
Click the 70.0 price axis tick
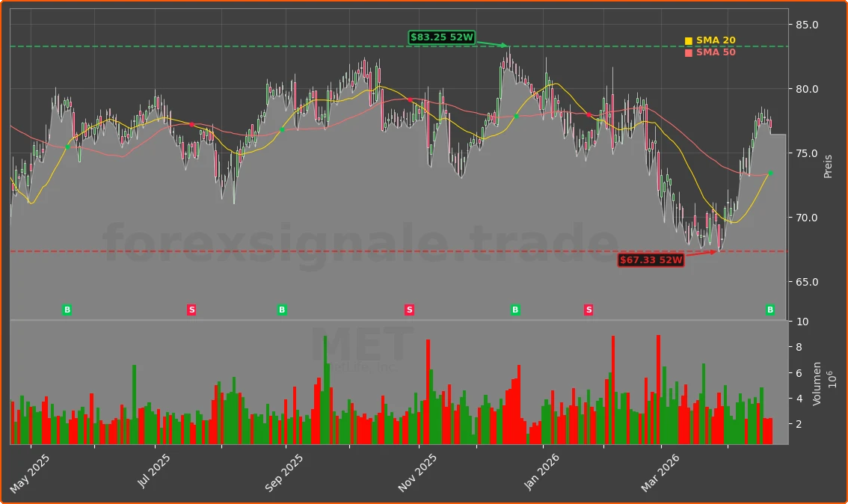806,218
